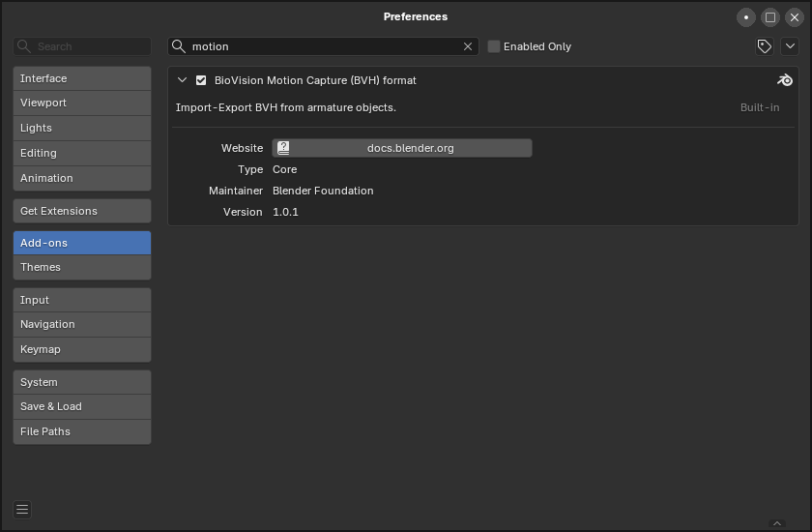
Task: Select the Add-ons section
Action: coord(82,243)
